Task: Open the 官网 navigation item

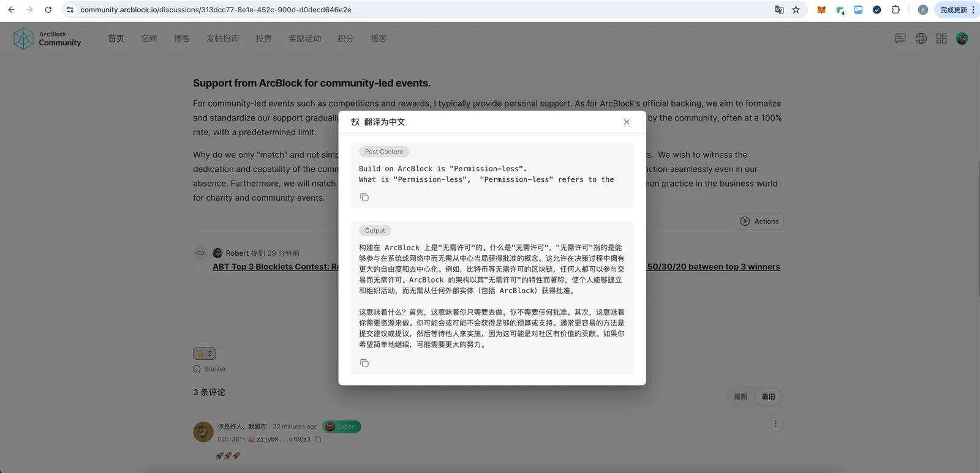Action: 149,39
